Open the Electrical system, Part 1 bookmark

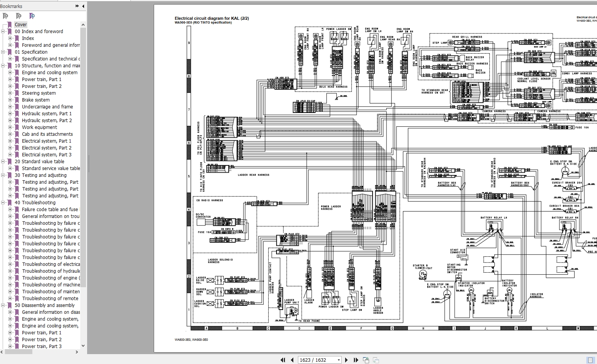(46, 141)
